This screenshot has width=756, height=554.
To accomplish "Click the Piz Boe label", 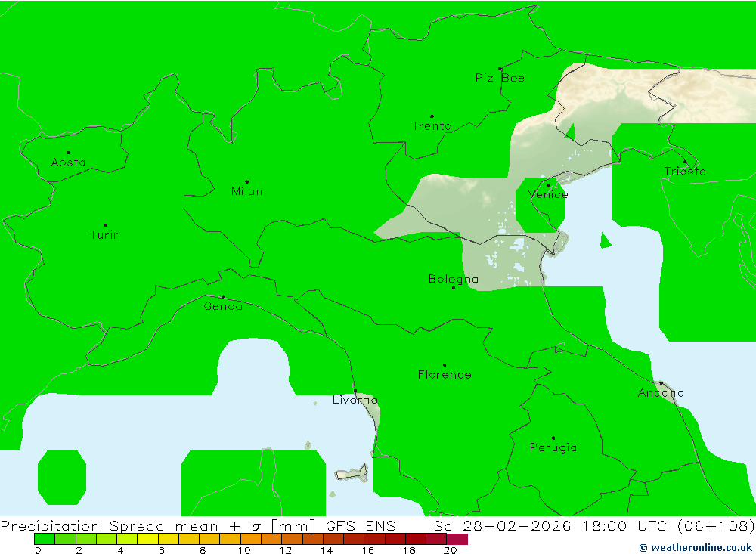I will point(500,78).
